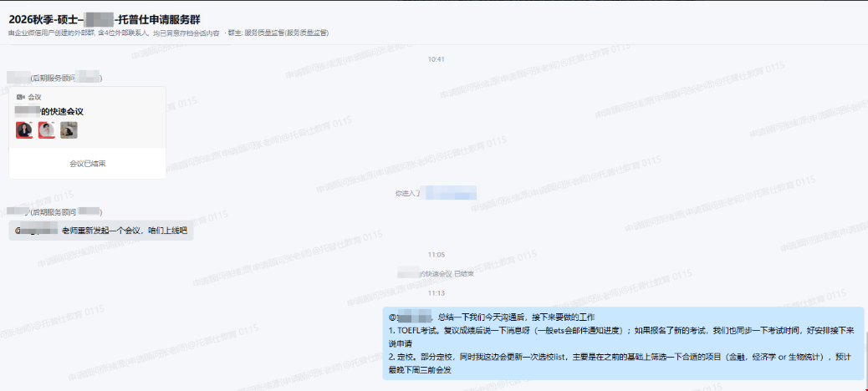868x391 pixels.
Task: Click the 11:05 timestamp
Action: pyautogui.click(x=437, y=255)
